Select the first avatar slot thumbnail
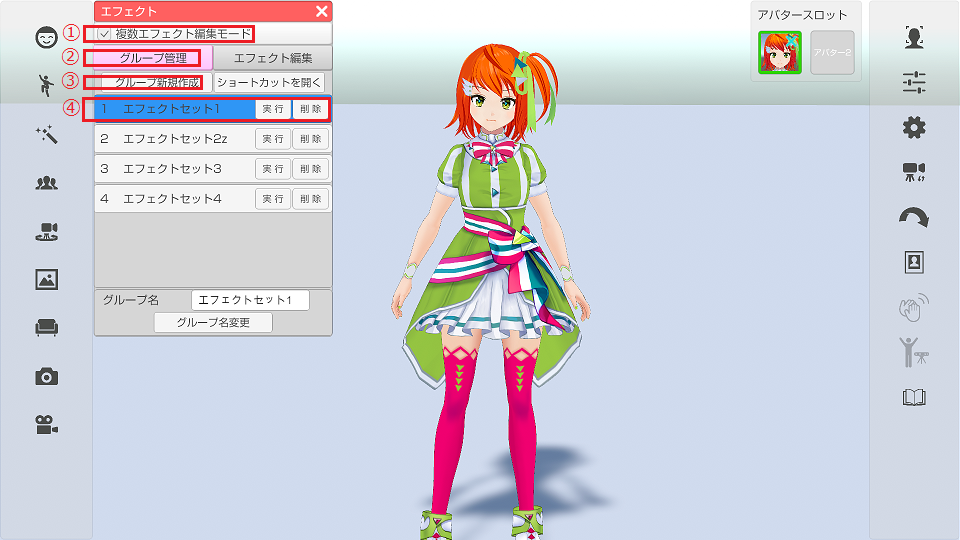The height and width of the screenshot is (540, 960). 780,53
